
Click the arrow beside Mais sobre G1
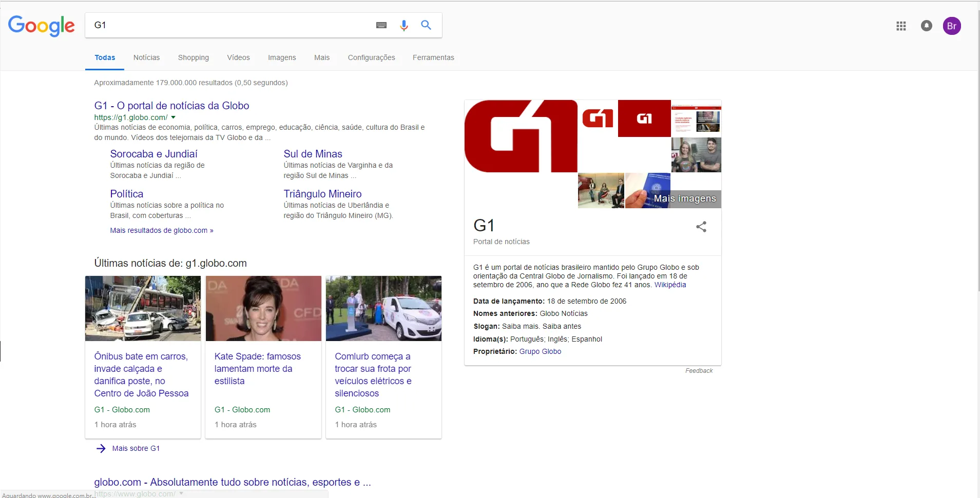101,448
